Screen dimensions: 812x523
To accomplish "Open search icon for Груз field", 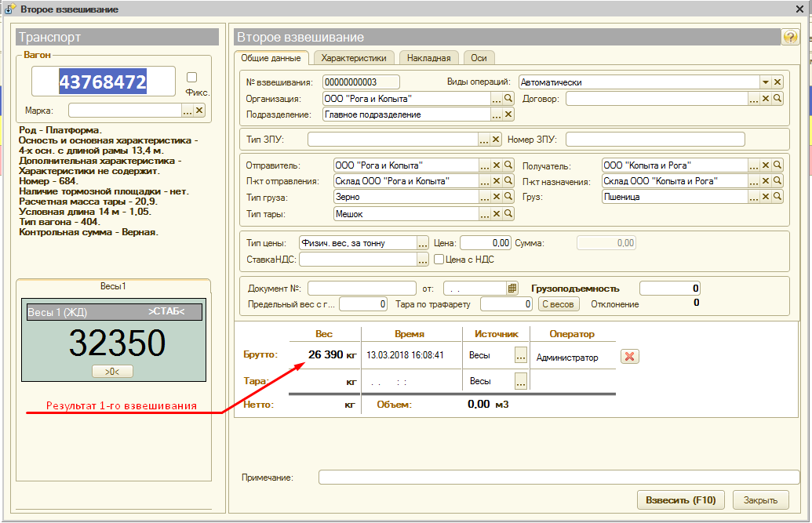I will (x=777, y=197).
